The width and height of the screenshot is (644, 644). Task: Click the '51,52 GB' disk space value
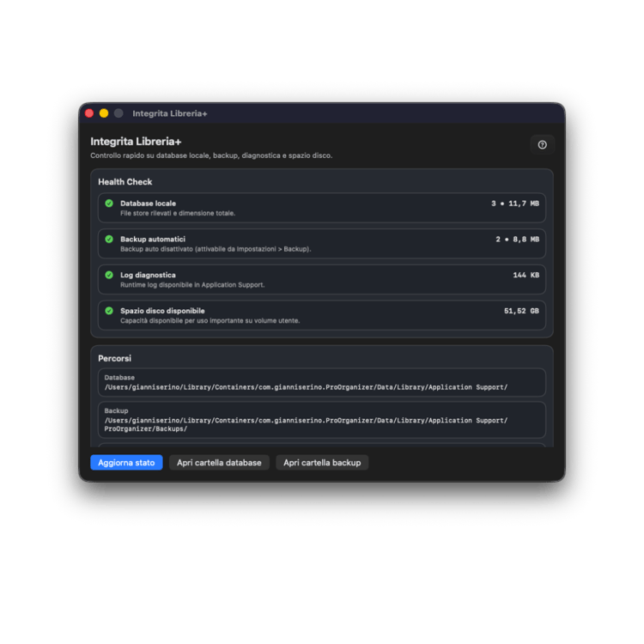(x=521, y=311)
